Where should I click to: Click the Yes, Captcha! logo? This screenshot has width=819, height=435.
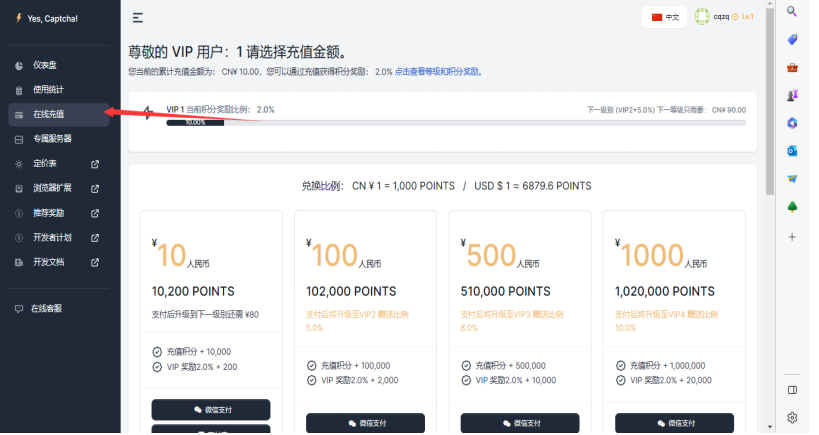click(46, 18)
